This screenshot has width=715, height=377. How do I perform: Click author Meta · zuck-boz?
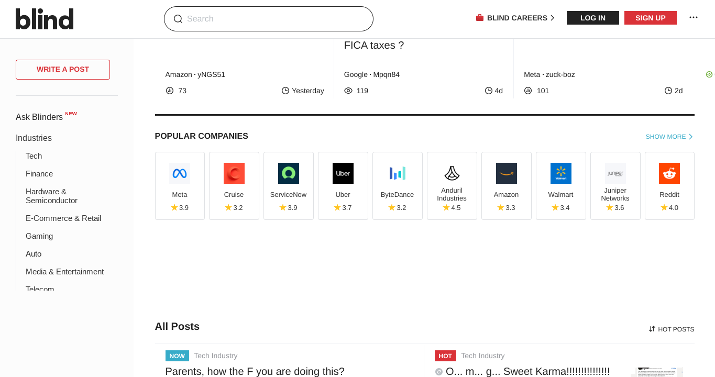coord(549,74)
